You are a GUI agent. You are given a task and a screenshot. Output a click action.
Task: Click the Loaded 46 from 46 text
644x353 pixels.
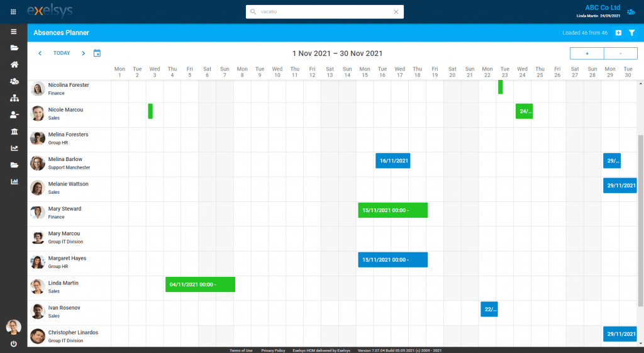click(585, 33)
